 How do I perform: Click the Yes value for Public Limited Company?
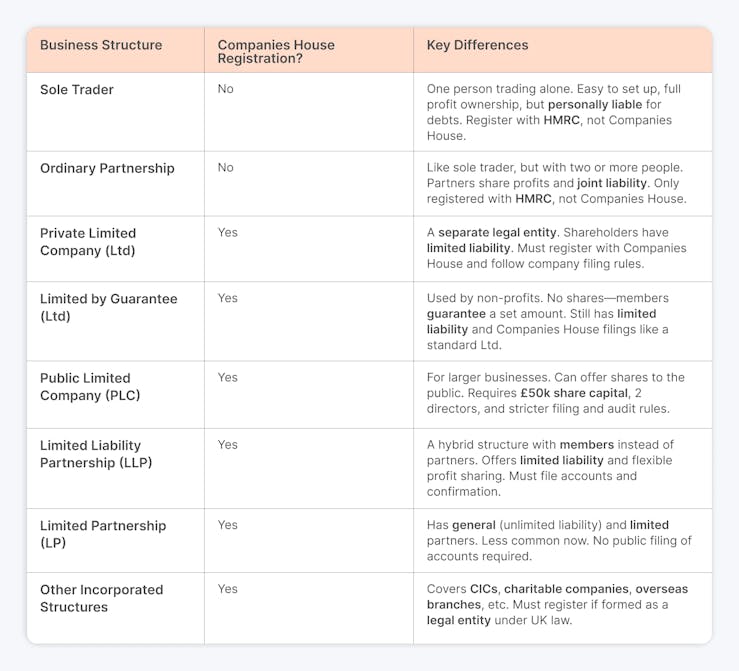coord(228,377)
